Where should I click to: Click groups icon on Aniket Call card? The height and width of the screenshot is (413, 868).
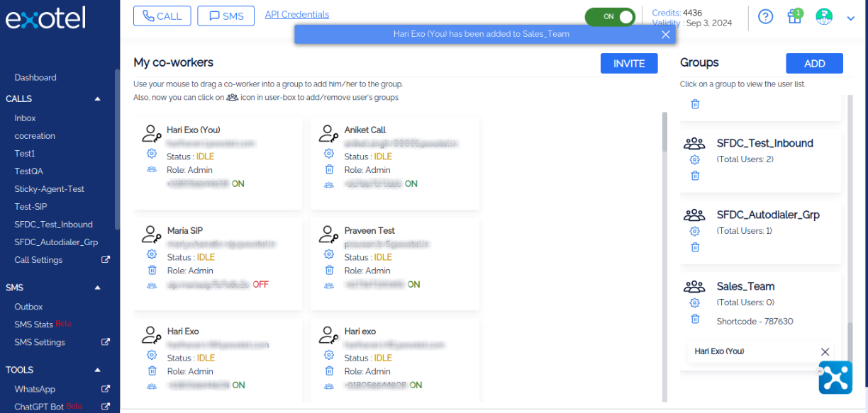(328, 184)
